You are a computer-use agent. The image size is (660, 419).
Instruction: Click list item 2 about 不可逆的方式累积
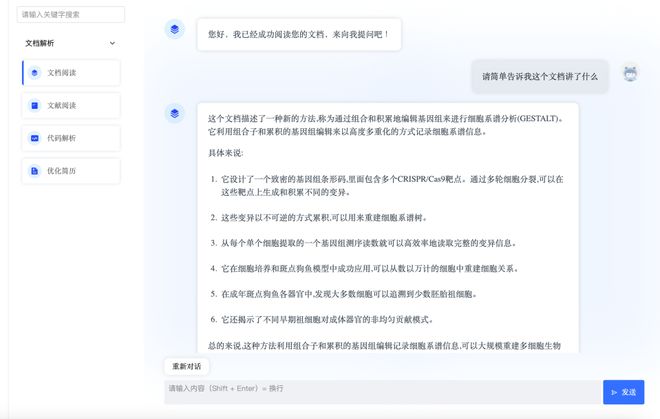tap(319, 218)
